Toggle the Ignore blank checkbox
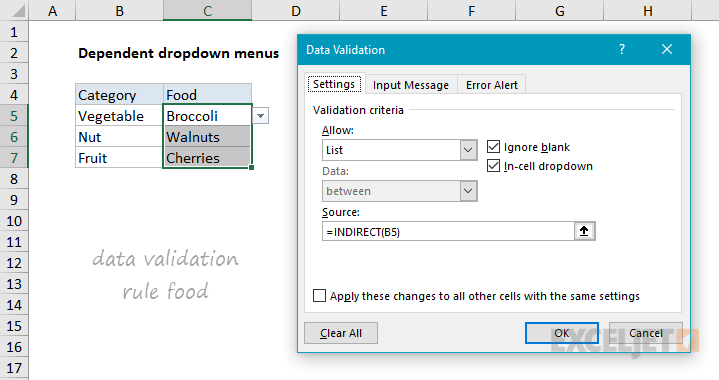This screenshot has height=380, width=719. 493,147
